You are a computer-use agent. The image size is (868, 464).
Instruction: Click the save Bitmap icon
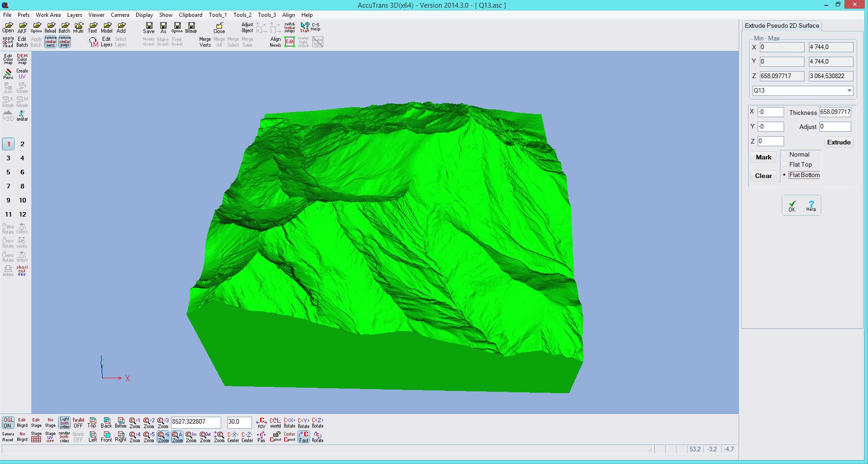191,28
